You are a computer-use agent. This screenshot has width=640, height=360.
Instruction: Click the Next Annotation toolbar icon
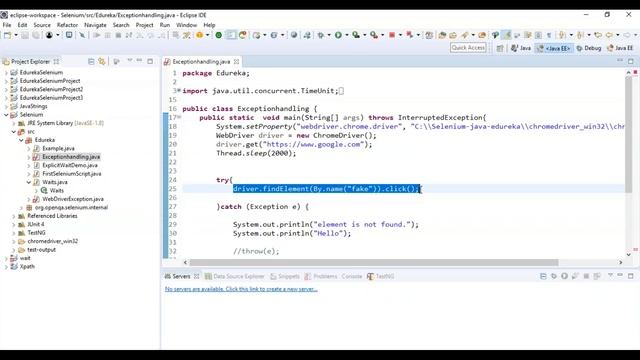(x=562, y=35)
